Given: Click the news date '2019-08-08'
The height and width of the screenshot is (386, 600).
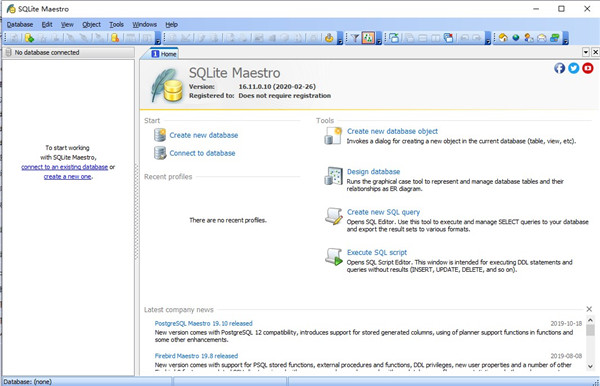Looking at the screenshot, I should tap(566, 356).
